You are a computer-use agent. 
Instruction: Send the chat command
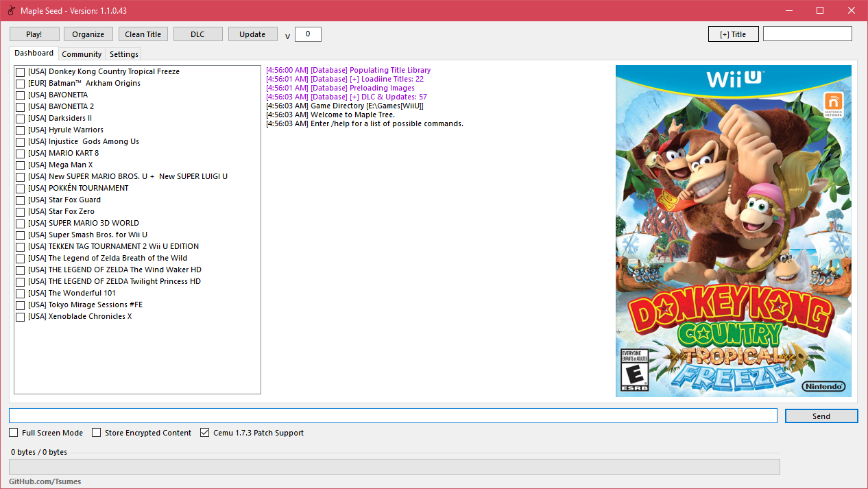[821, 416]
